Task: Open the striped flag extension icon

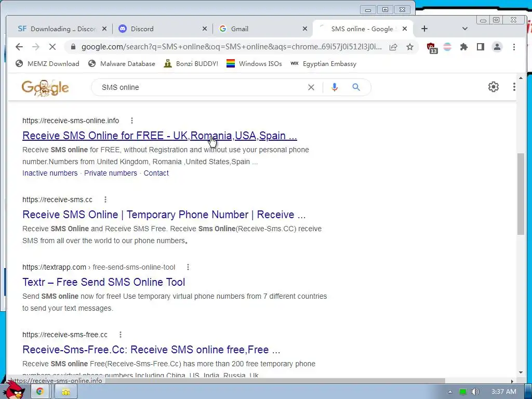Action: (x=447, y=47)
